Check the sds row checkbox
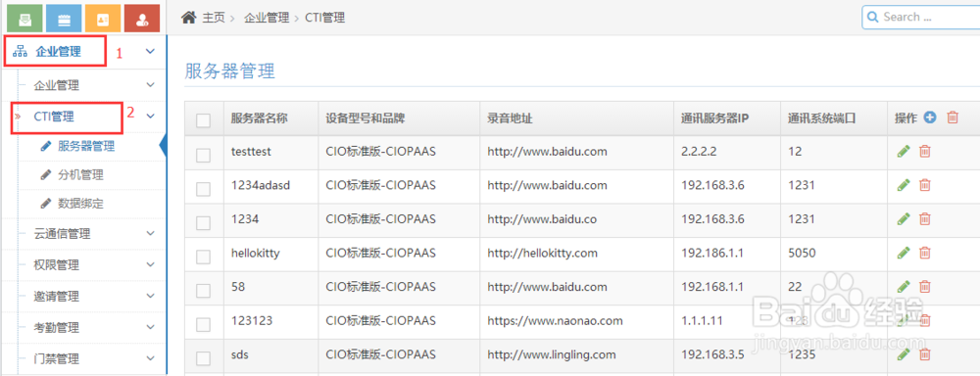The width and height of the screenshot is (980, 376). 203,358
